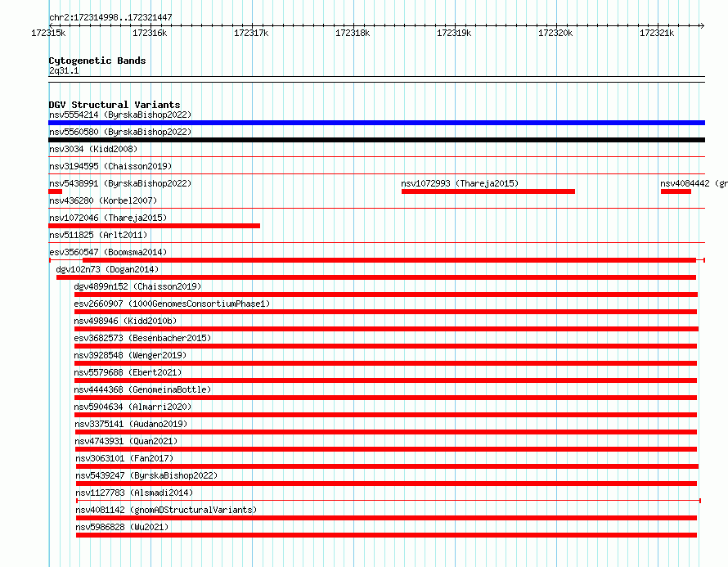Select the red nsv1072046 variant bar
The width and height of the screenshot is (728, 567).
pyautogui.click(x=154, y=226)
